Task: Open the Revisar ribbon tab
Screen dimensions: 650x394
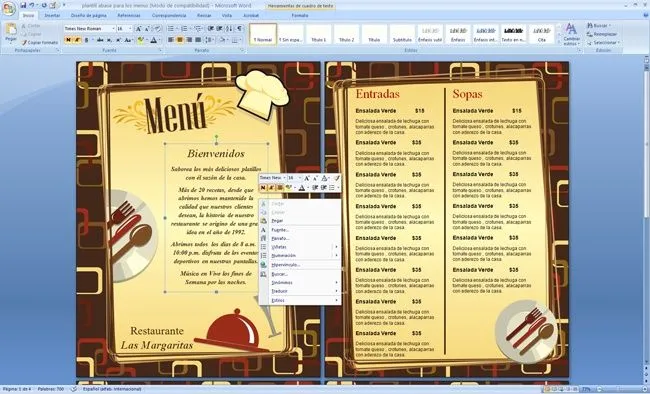Action: click(204, 15)
